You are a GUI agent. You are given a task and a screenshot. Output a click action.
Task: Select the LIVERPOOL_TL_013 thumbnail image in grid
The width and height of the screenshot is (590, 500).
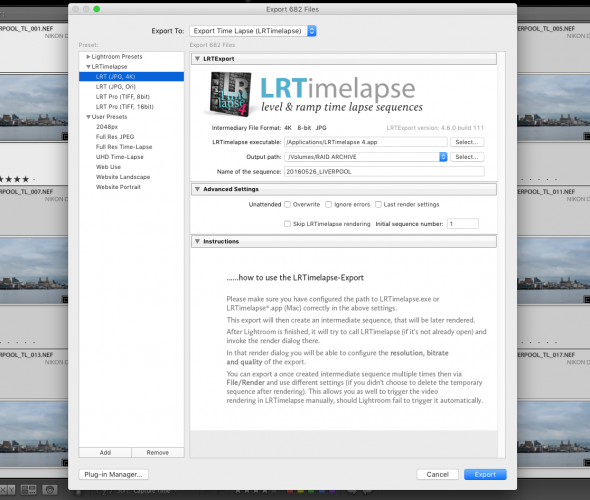(x=34, y=434)
